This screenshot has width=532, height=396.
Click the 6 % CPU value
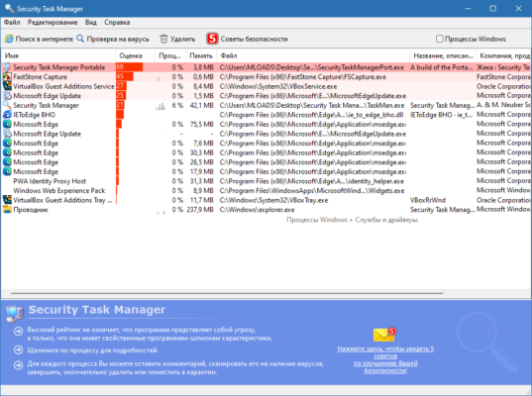click(x=177, y=105)
